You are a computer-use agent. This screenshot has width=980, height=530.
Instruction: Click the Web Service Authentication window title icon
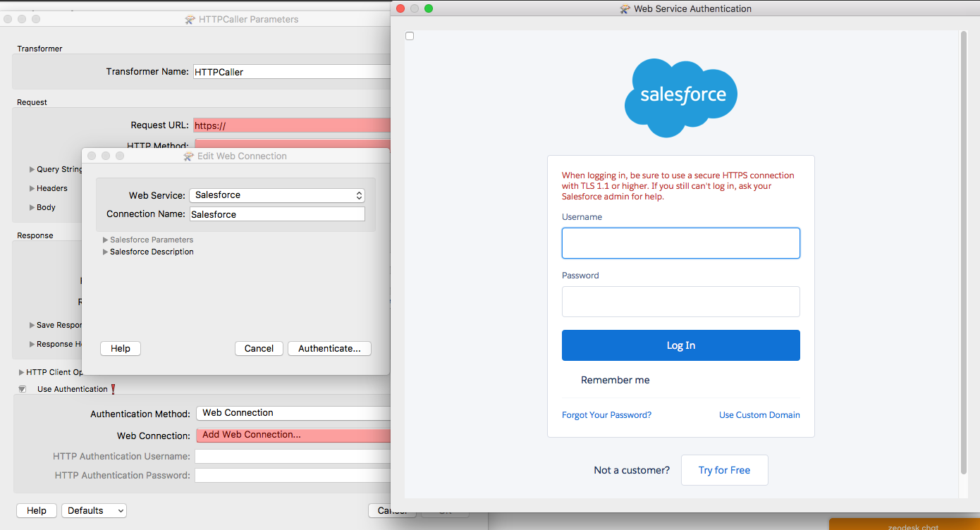tap(625, 9)
